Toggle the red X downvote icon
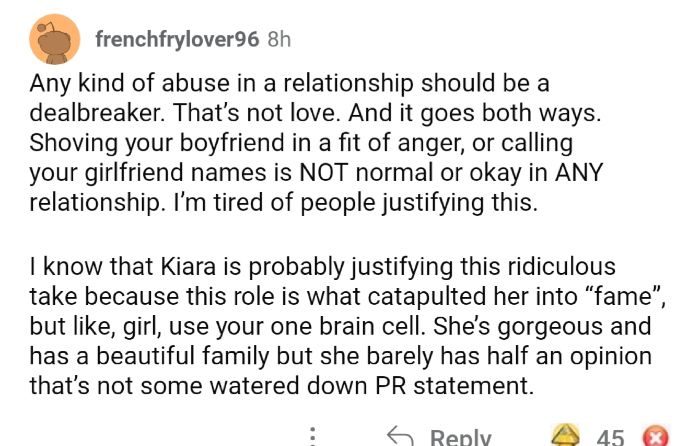700x446 pixels. [x=655, y=437]
